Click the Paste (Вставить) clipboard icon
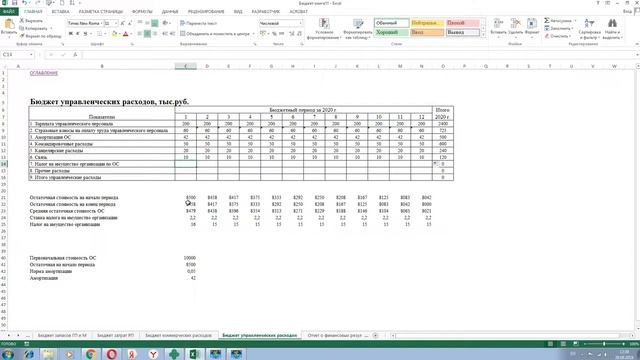Viewport: 640px width, 360px height. pos(9,24)
